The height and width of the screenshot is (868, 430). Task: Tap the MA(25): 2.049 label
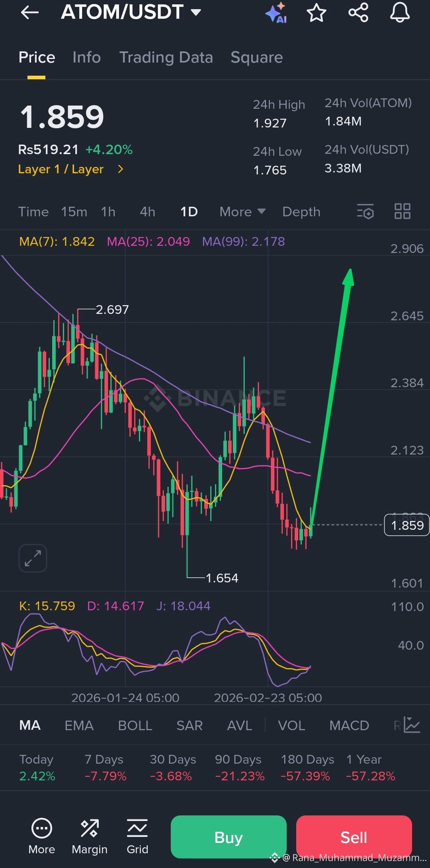click(x=149, y=241)
